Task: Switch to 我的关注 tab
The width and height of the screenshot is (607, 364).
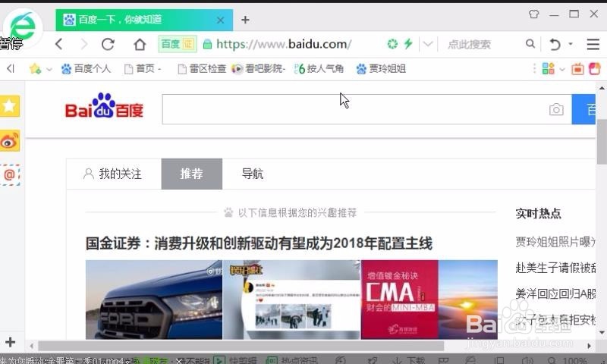Action: [x=113, y=174]
